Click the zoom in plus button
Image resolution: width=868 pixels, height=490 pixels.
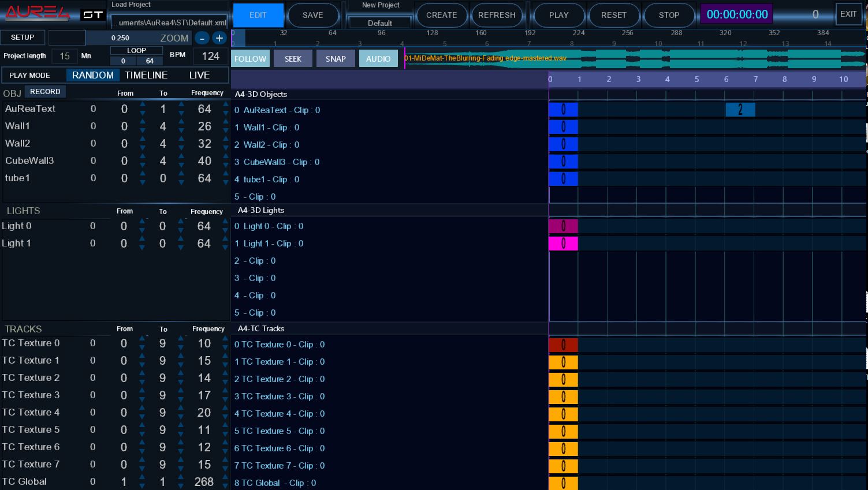coord(219,38)
